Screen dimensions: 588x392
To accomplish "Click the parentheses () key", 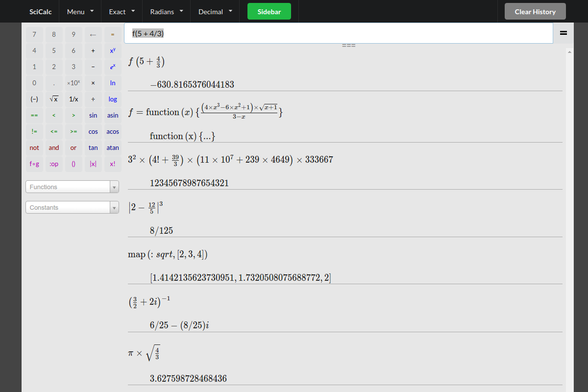I will (x=73, y=164).
